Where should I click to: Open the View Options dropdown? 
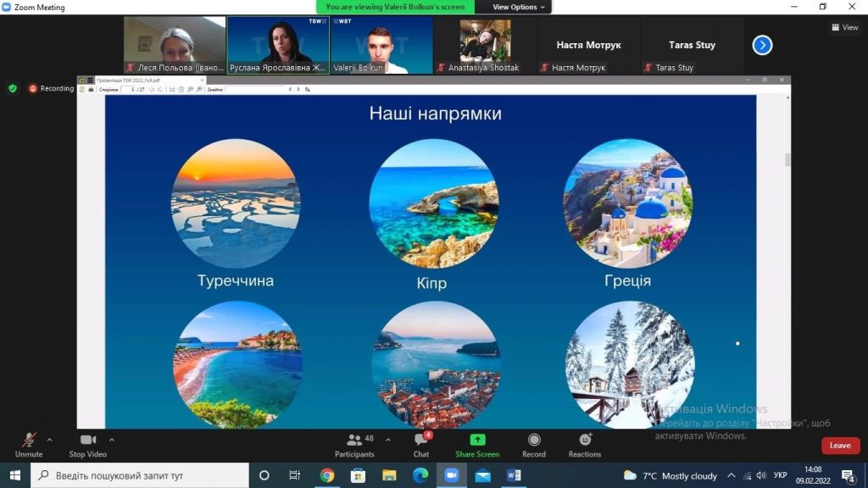[x=518, y=7]
